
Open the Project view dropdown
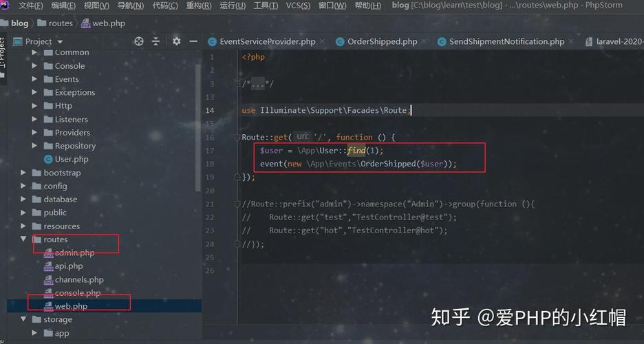[60, 42]
